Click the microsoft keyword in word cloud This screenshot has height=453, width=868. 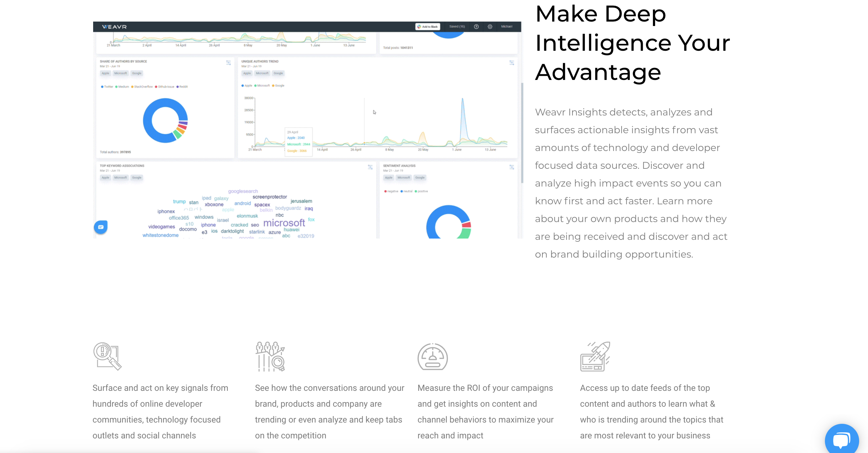pos(284,223)
